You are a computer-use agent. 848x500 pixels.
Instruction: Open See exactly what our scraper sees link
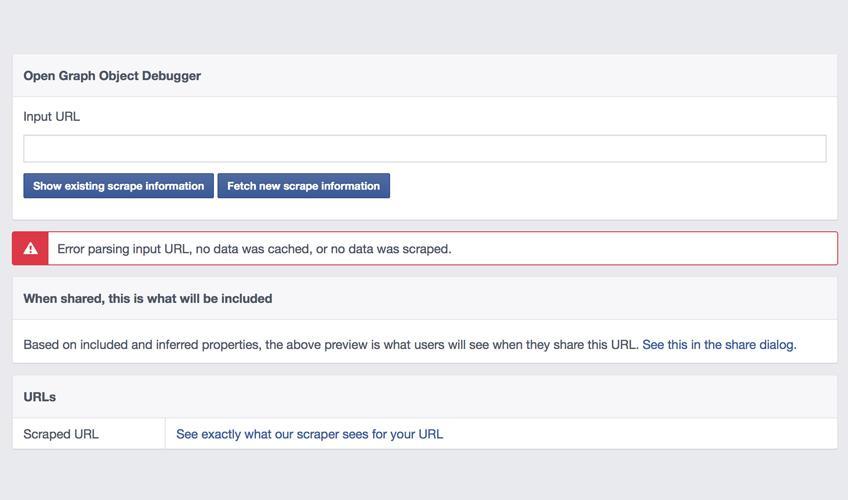[x=309, y=434]
